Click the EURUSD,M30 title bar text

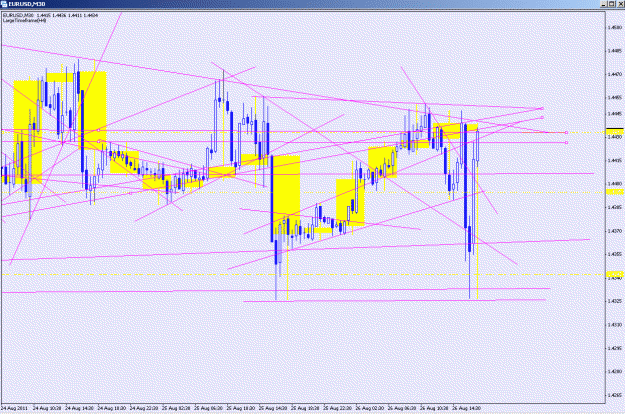click(27, 4)
